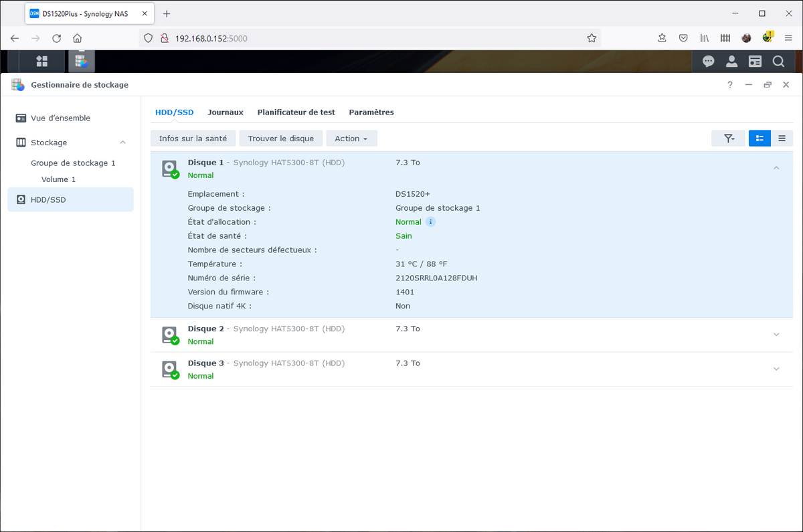Screen dimensions: 803x532
Task: Open the bookmarks tray icon in toolbar
Action: coord(662,38)
